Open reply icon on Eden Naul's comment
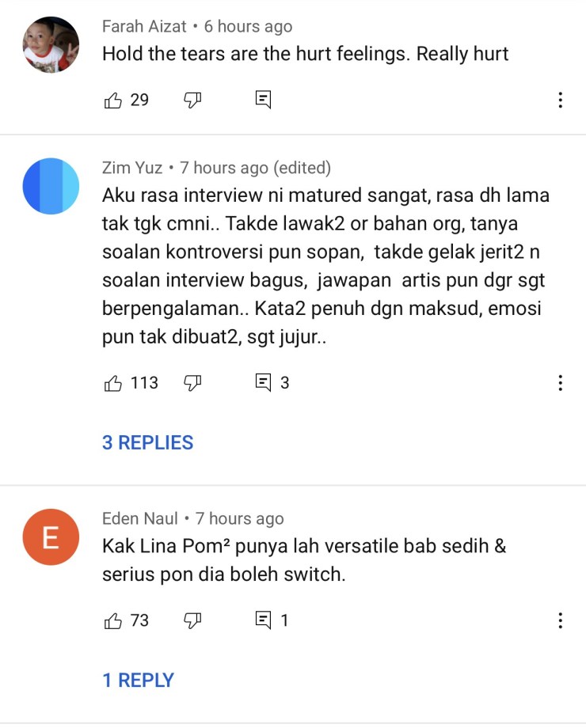 (263, 620)
